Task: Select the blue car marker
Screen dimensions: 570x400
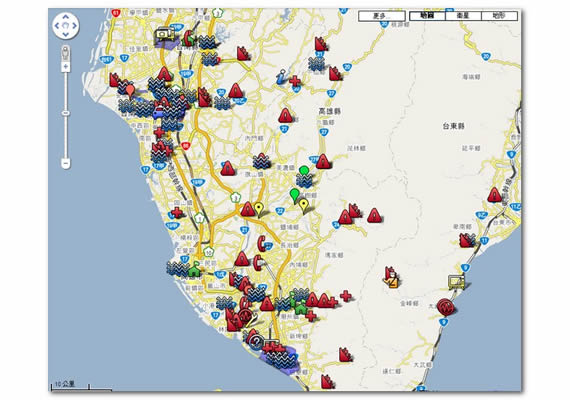Action: (159, 112)
